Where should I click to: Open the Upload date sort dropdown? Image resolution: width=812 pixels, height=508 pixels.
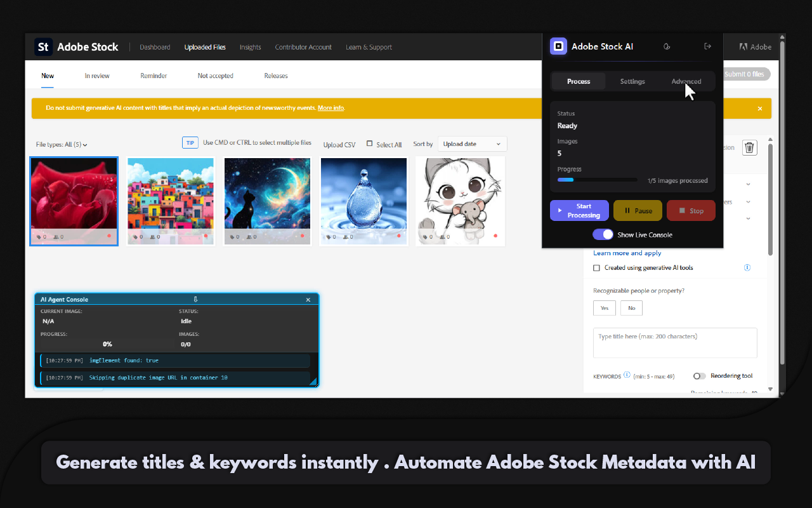473,144
